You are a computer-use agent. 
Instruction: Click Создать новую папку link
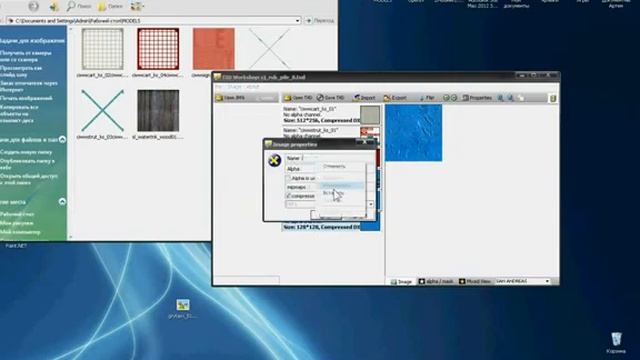point(26,152)
